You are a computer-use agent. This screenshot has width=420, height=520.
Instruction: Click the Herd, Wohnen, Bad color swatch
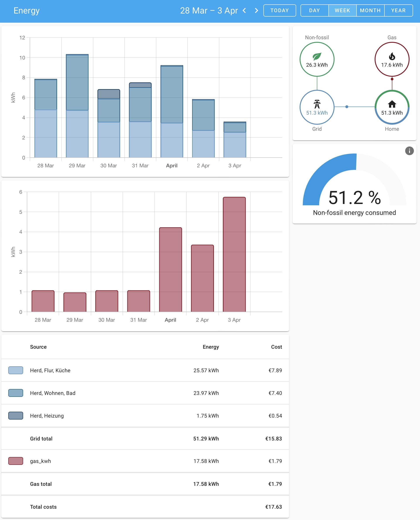(x=16, y=393)
